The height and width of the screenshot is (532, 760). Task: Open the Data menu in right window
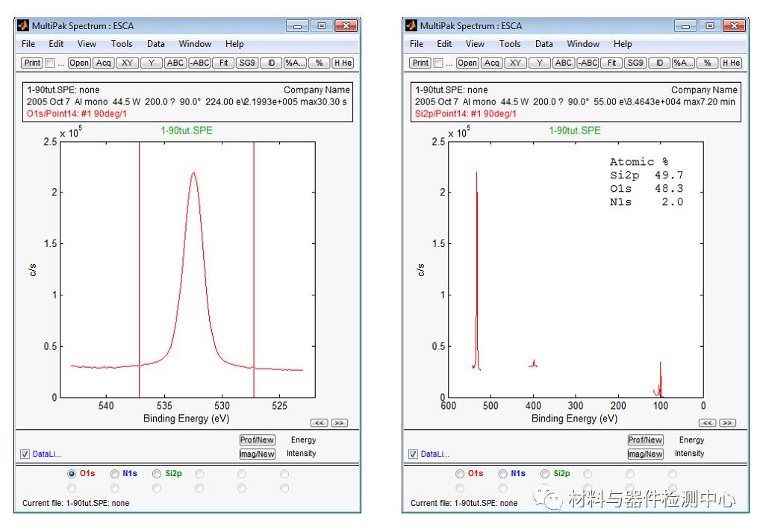pyautogui.click(x=543, y=44)
